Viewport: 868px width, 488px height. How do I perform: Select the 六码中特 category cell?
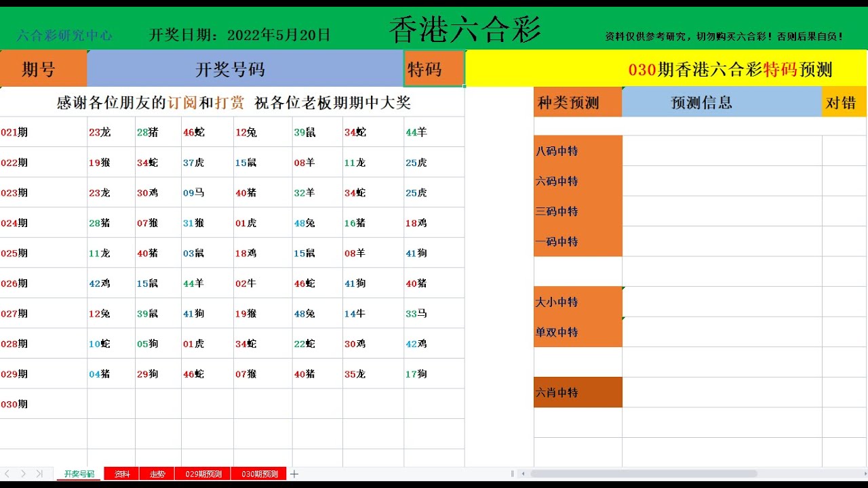point(578,181)
